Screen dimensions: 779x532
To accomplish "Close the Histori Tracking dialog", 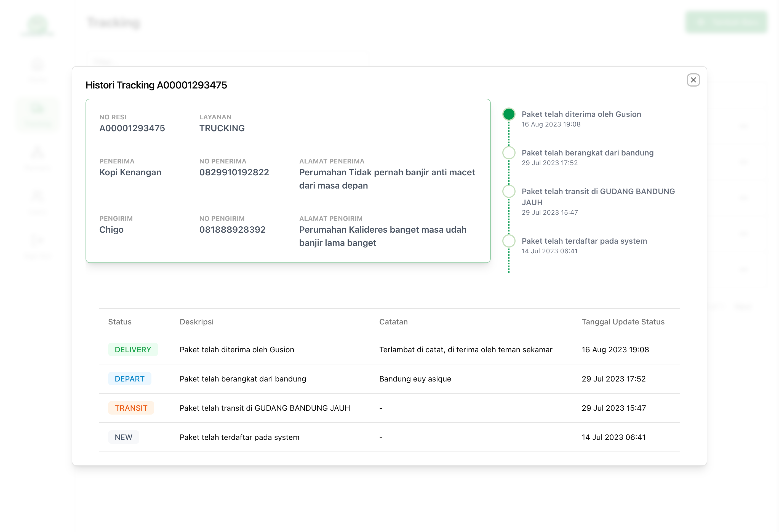I will click(693, 80).
